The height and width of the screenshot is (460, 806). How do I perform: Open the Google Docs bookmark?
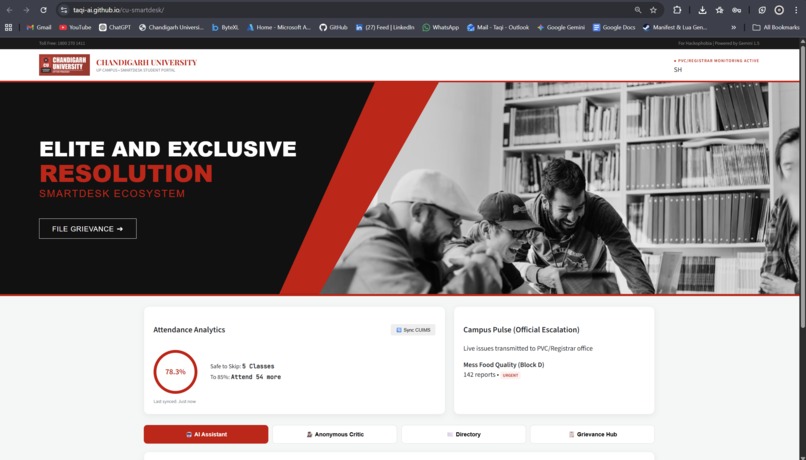click(x=614, y=27)
